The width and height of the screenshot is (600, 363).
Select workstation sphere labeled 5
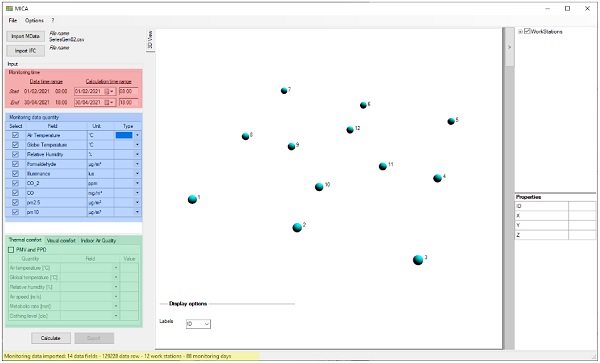coord(451,121)
